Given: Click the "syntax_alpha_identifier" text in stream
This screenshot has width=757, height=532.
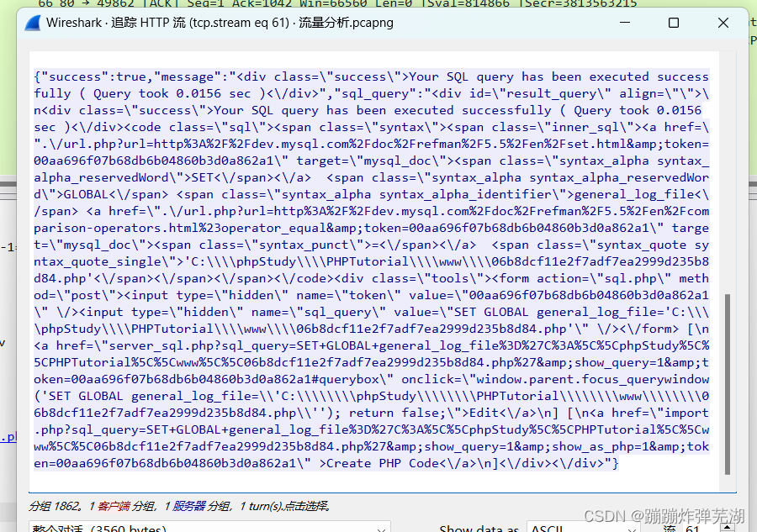Looking at the screenshot, I should pyautogui.click(x=465, y=194).
